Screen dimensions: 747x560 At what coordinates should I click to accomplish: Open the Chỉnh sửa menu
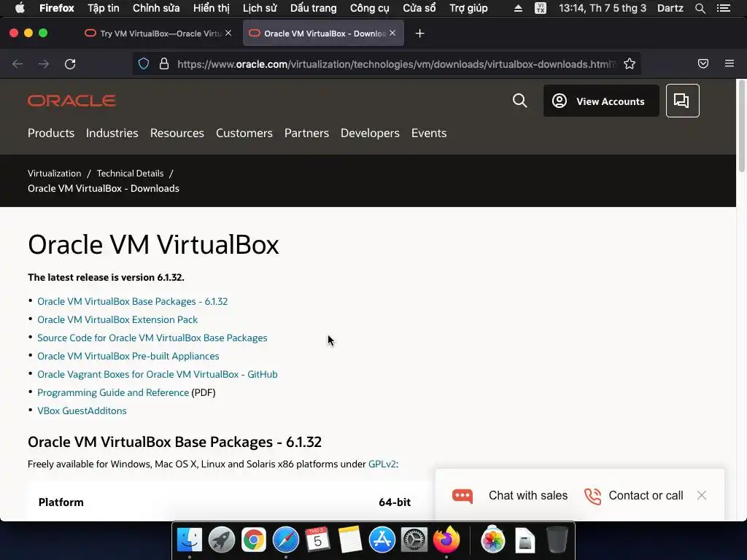click(156, 8)
